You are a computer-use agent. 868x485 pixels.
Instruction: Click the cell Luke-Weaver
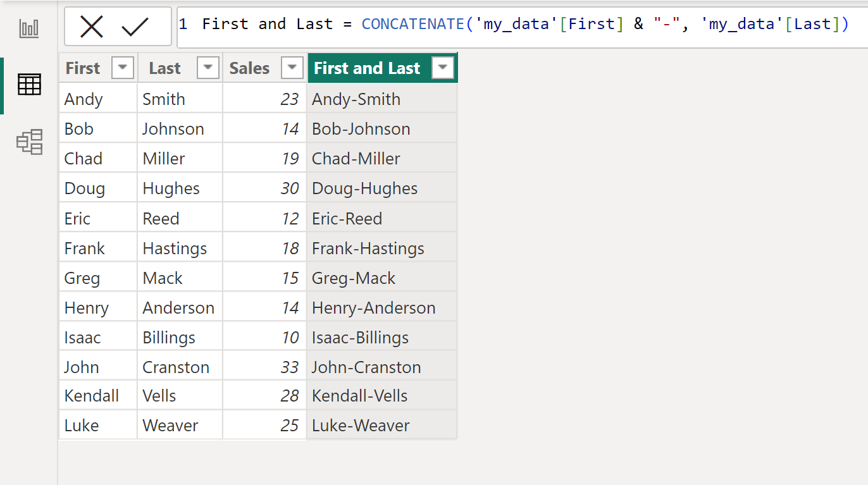click(x=382, y=425)
